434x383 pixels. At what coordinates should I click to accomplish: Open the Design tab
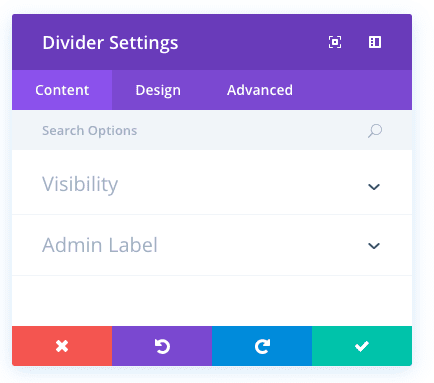click(158, 90)
